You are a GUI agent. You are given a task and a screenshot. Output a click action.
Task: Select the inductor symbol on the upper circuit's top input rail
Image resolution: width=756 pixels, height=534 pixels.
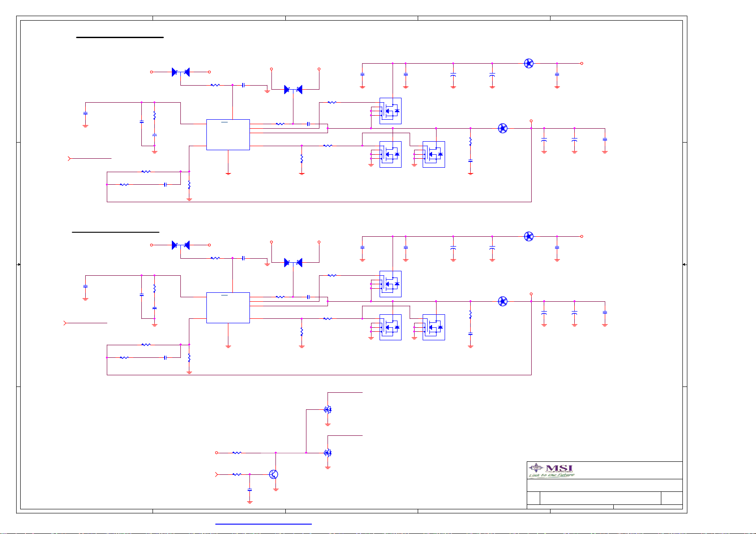click(529, 63)
